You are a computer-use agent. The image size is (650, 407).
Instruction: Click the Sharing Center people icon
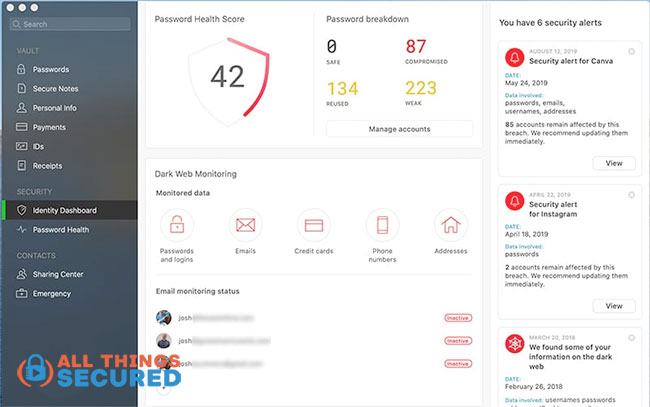pyautogui.click(x=21, y=274)
